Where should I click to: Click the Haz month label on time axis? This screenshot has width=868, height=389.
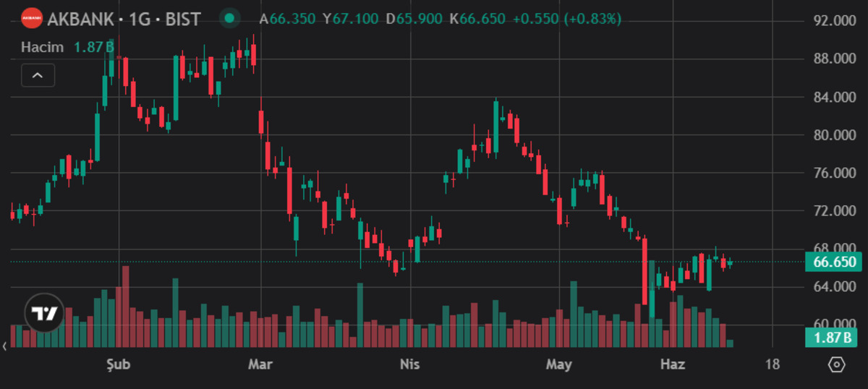coord(673,364)
